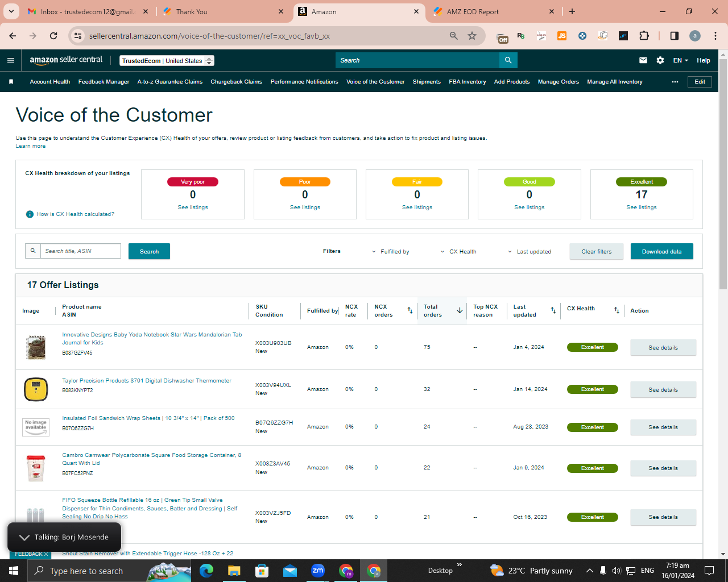Expand the Desktop toolbar chevron on taskbar

click(x=460, y=565)
